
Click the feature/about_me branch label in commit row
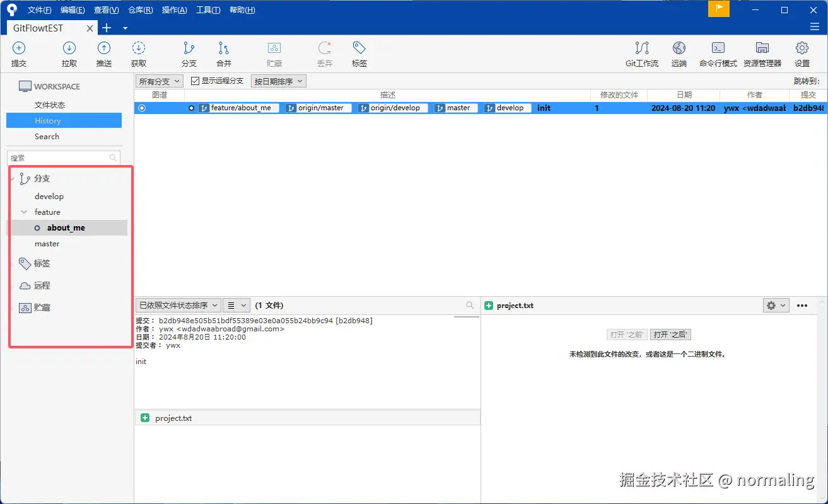tap(239, 108)
